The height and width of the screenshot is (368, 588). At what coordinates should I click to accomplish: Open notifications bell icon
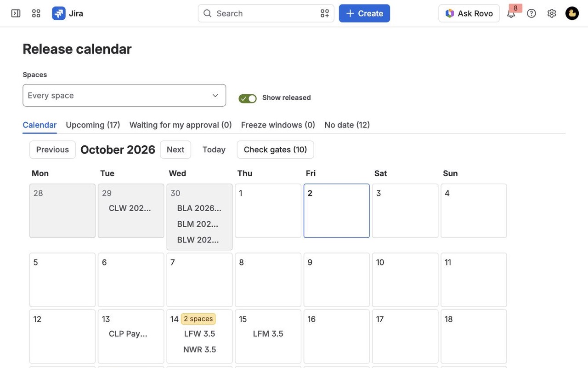click(x=511, y=13)
